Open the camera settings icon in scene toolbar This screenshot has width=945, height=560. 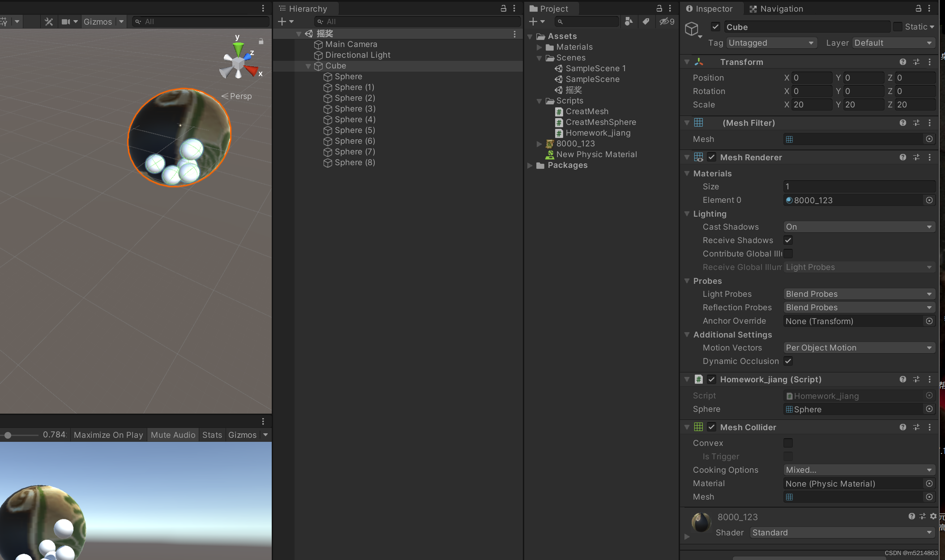pos(66,21)
